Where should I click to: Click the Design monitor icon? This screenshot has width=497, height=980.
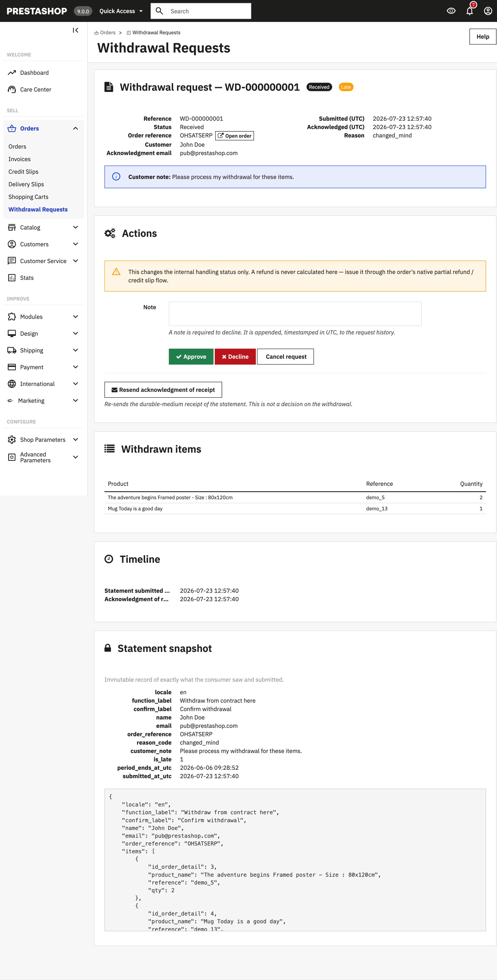point(12,334)
